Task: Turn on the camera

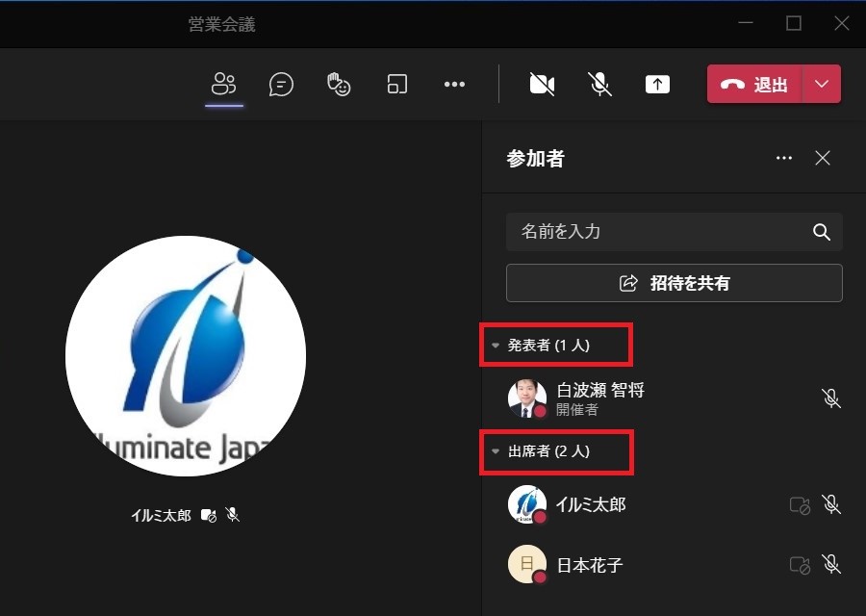Action: click(x=542, y=85)
